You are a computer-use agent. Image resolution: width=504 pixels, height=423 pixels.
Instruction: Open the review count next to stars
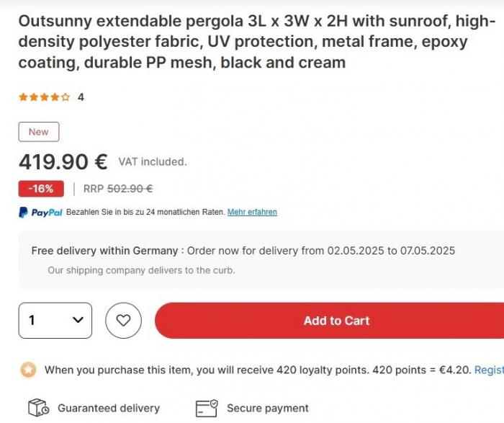[x=81, y=97]
